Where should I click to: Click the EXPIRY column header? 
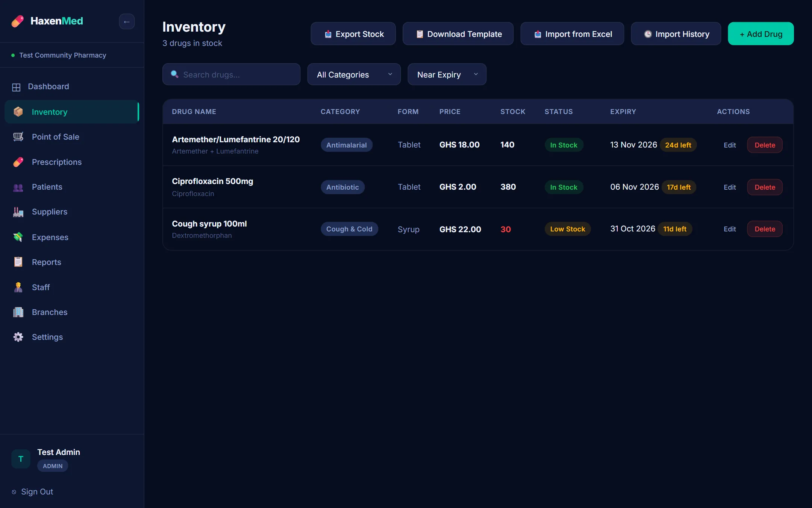(623, 111)
